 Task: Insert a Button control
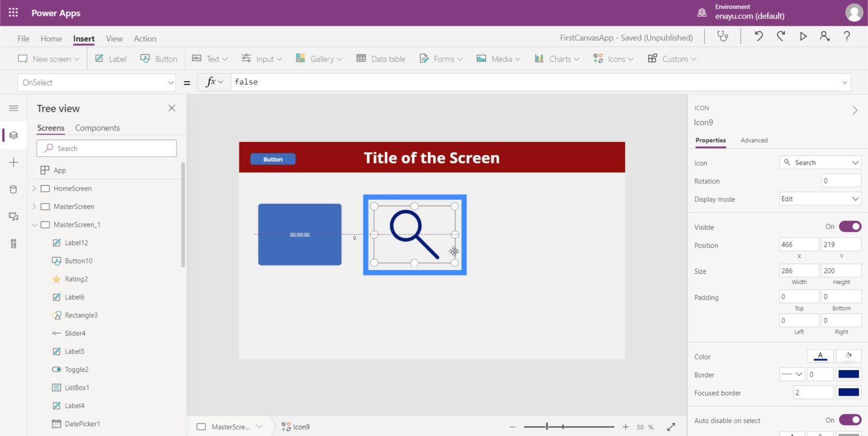pos(159,59)
